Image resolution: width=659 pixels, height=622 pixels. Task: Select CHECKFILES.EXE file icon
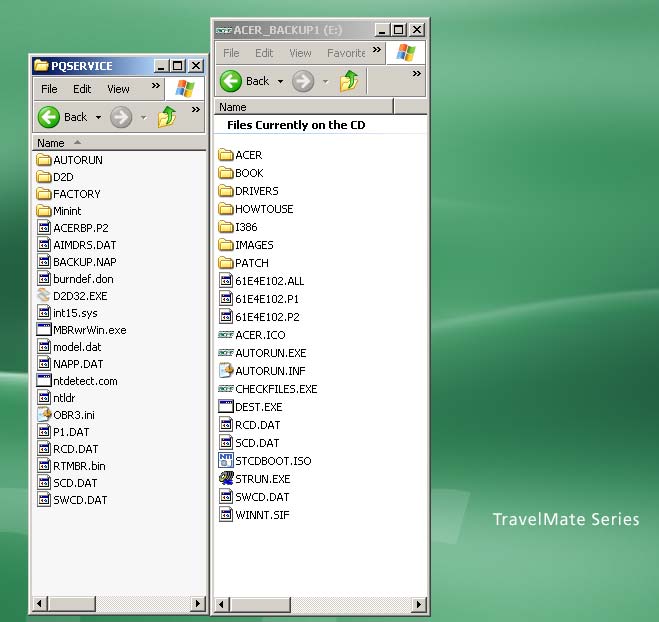click(x=226, y=389)
